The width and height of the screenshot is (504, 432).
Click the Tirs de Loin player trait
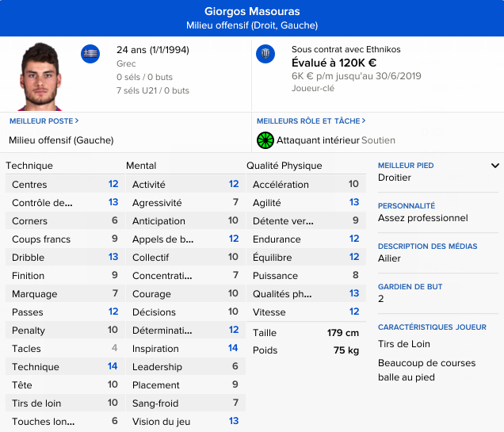pyautogui.click(x=404, y=345)
